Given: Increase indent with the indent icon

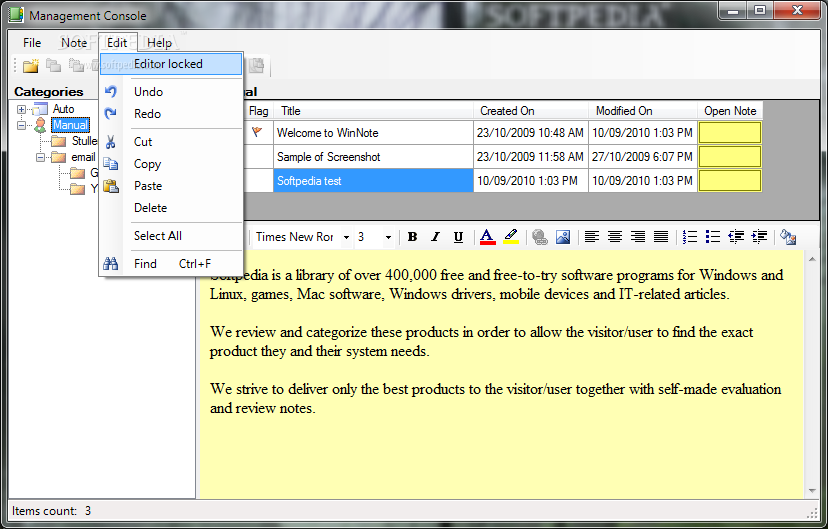Looking at the screenshot, I should (x=759, y=237).
